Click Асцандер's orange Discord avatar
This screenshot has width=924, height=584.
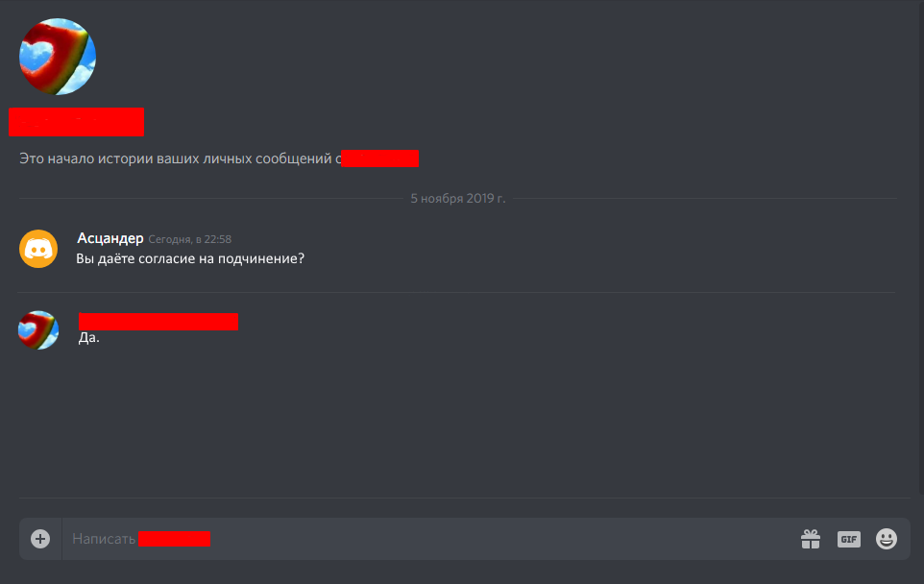click(x=38, y=249)
